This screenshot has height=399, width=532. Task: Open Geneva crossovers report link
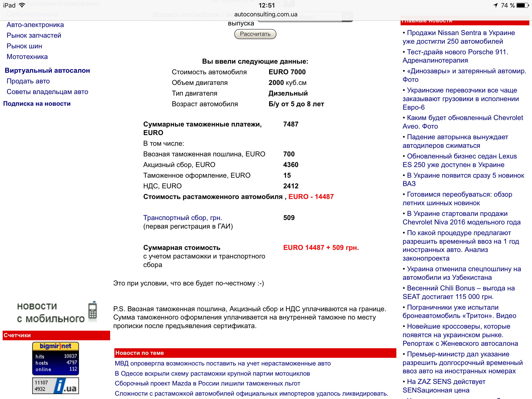[460, 335]
